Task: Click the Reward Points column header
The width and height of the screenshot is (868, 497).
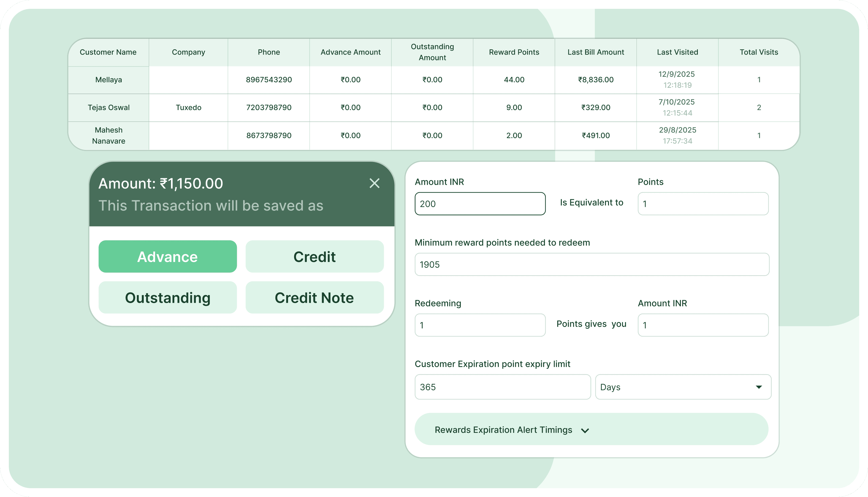Action: click(x=514, y=52)
